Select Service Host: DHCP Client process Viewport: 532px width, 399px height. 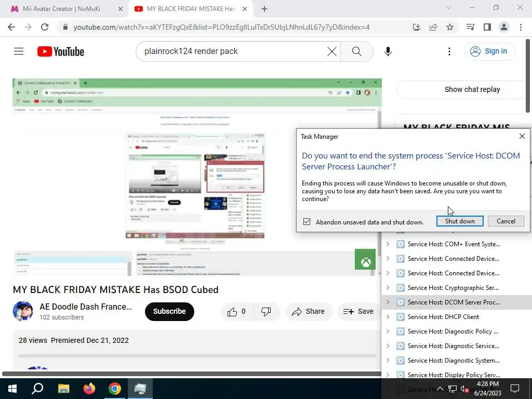(443, 317)
